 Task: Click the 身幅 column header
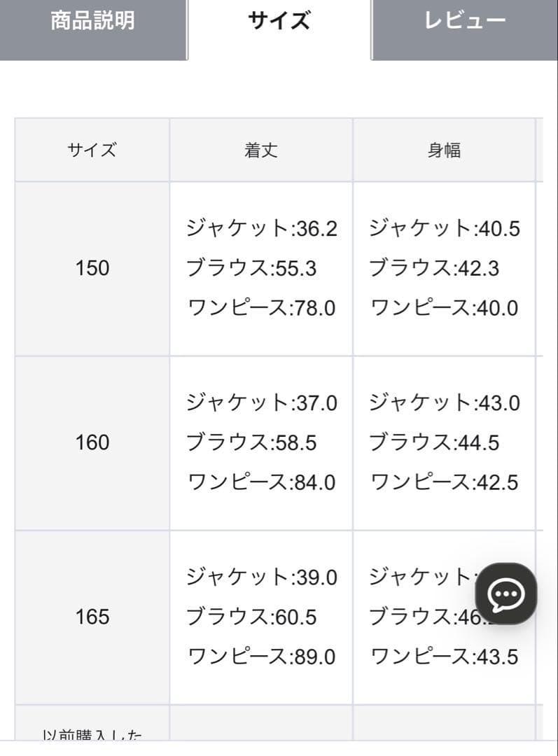444,150
